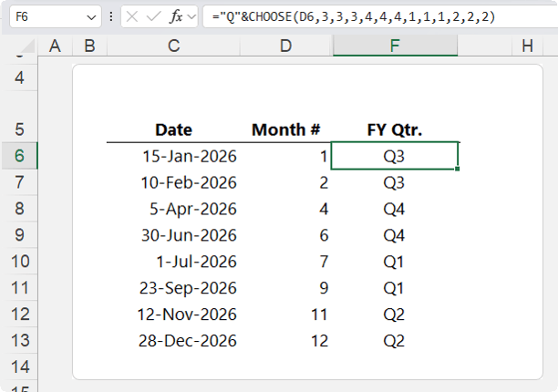
Task: Select cell with date 28-Dec-2026
Action: [173, 340]
